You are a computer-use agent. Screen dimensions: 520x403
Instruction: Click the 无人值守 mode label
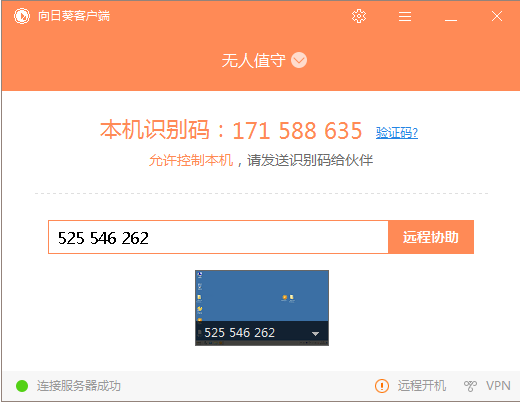254,61
